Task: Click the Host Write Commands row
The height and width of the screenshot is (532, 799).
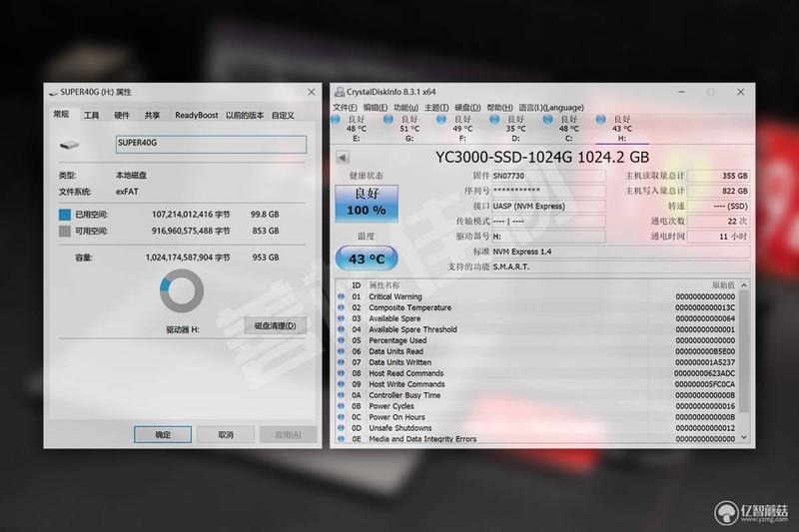Action: click(537, 384)
